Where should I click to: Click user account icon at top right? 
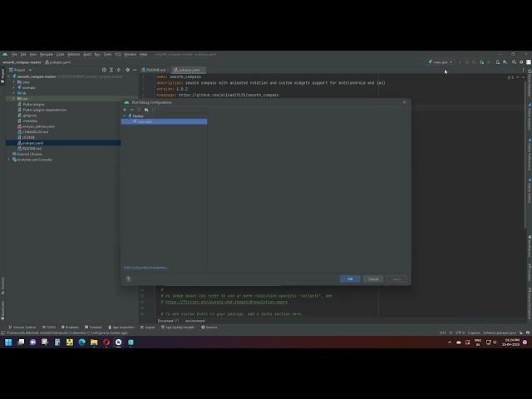click(x=529, y=62)
